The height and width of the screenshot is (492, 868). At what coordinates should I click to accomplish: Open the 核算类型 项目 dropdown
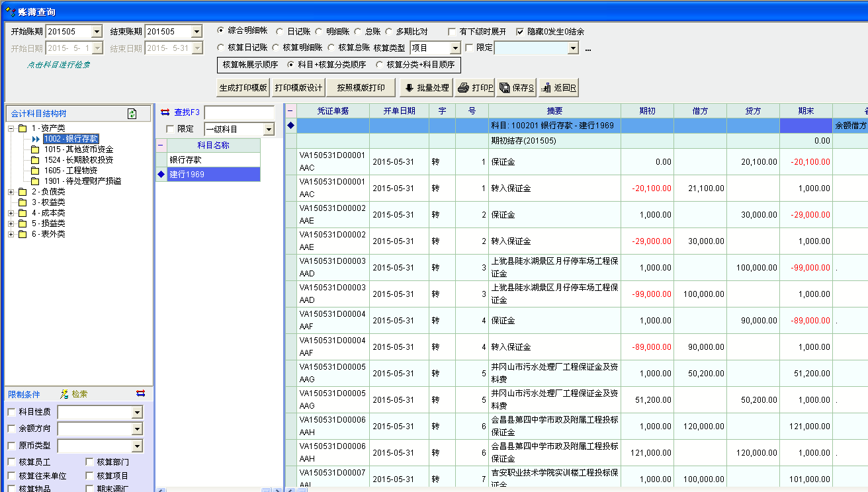click(455, 48)
